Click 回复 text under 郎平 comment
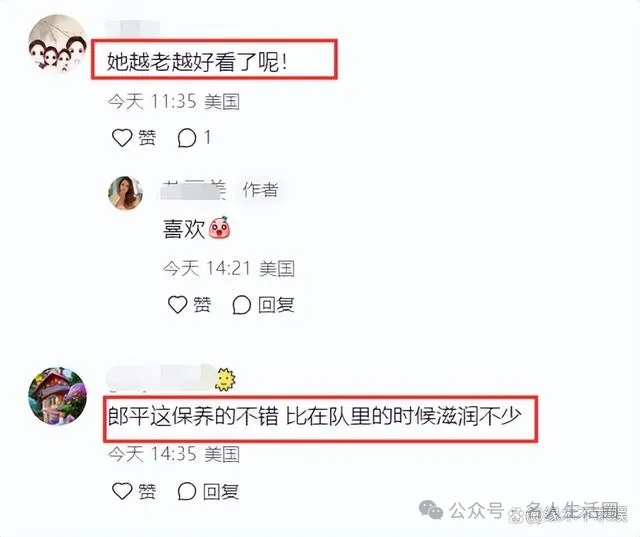Screen dimensions: 640x537 221,491
